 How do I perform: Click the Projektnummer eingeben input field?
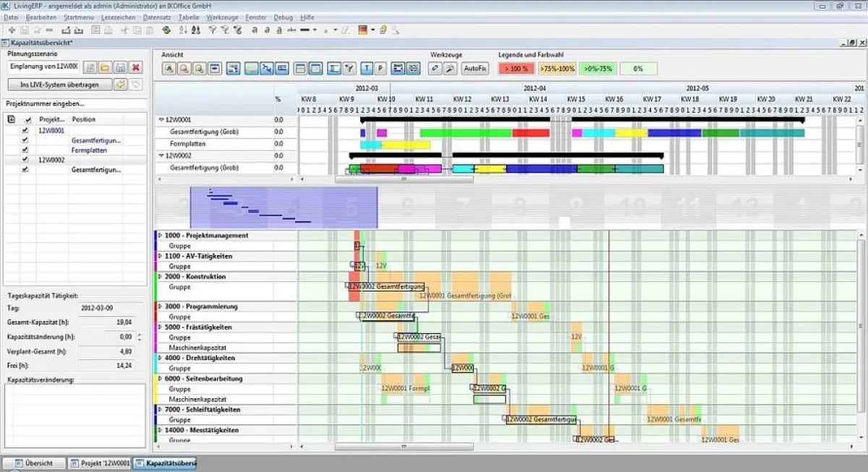pos(76,103)
